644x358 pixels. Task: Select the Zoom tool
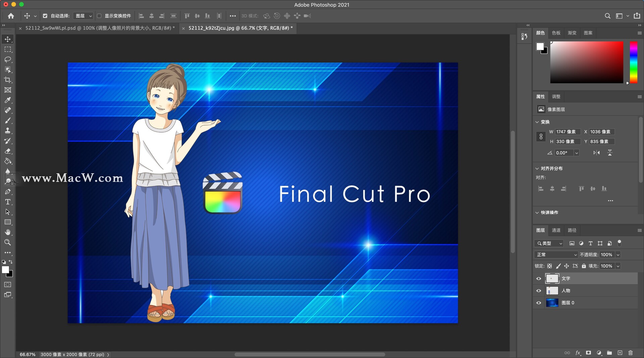coord(8,242)
